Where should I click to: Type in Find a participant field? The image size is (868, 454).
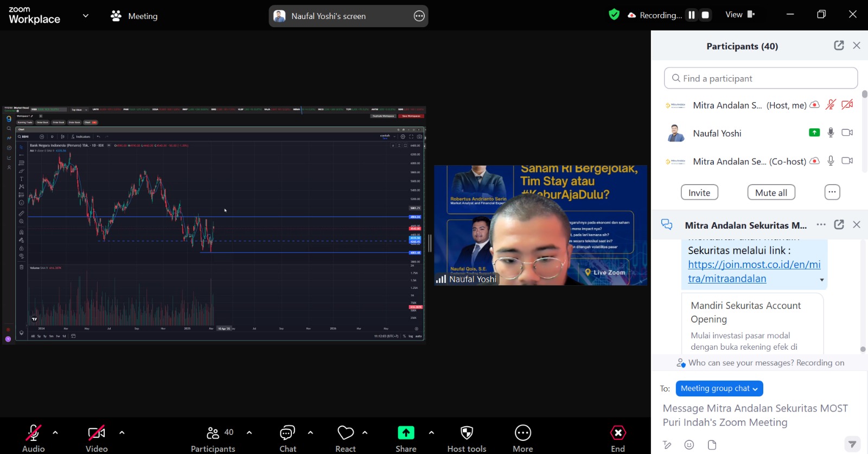pyautogui.click(x=761, y=78)
